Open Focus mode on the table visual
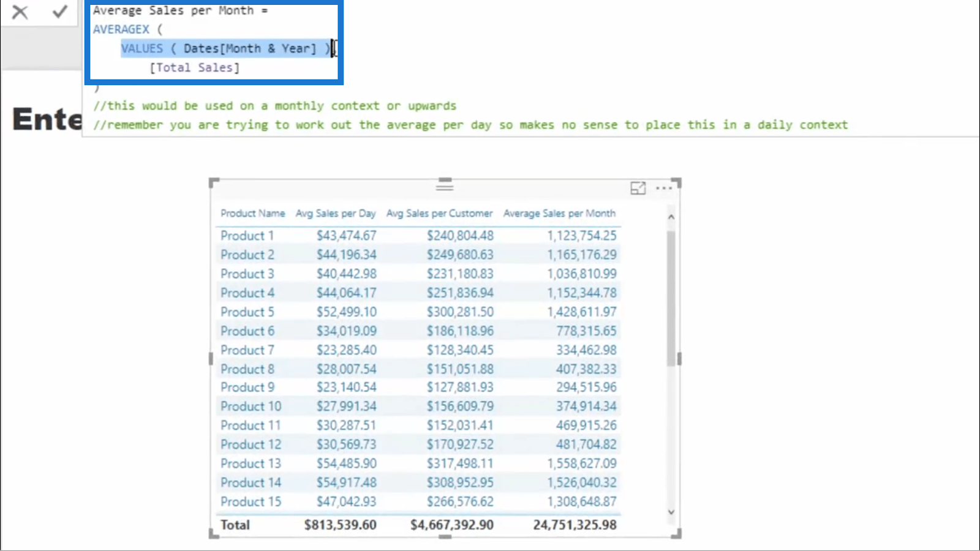 coord(638,189)
